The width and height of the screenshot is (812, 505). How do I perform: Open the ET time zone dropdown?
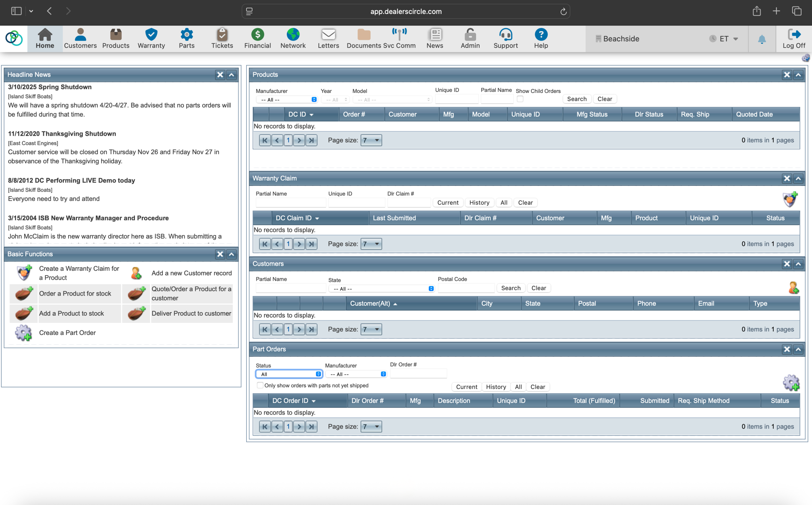click(x=724, y=39)
